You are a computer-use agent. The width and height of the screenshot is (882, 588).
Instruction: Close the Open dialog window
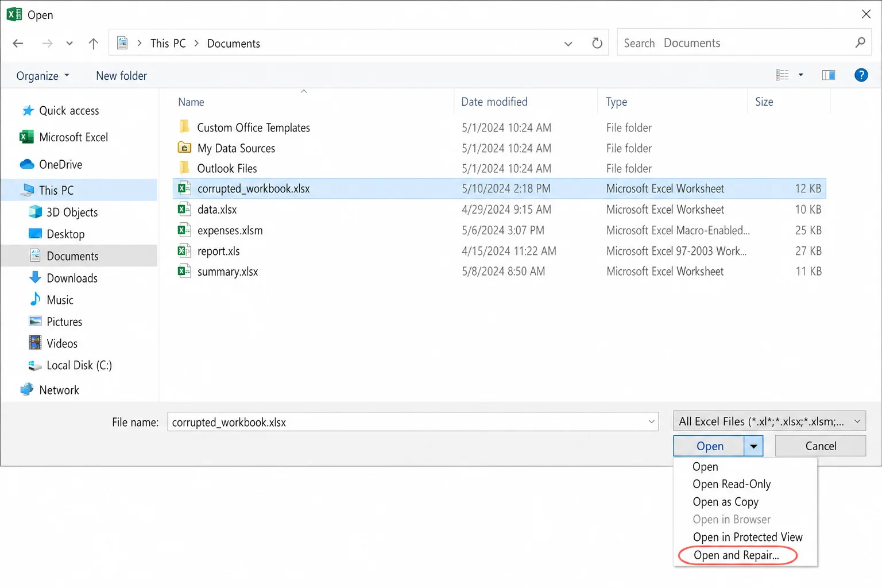(866, 14)
